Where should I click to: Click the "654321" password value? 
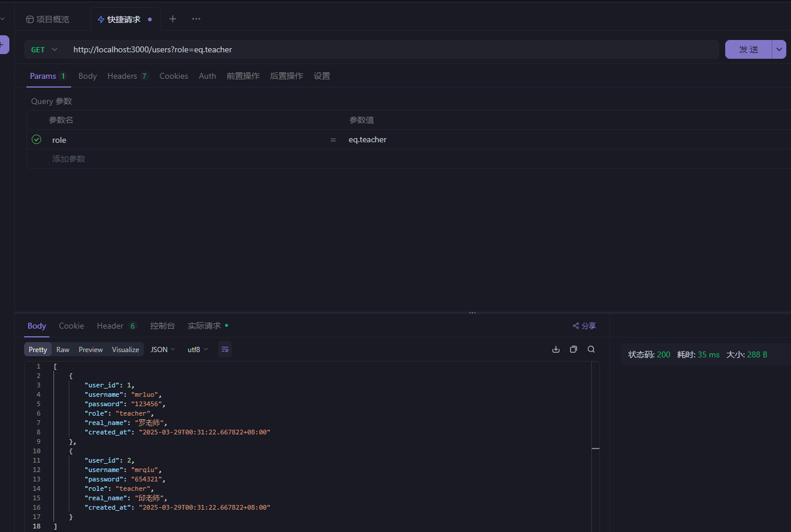coord(146,479)
